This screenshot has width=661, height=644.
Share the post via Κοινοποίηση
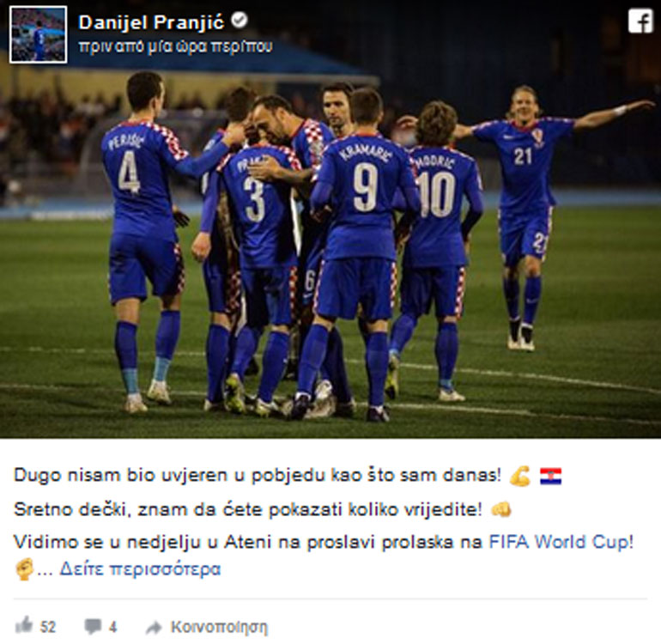[x=219, y=628]
